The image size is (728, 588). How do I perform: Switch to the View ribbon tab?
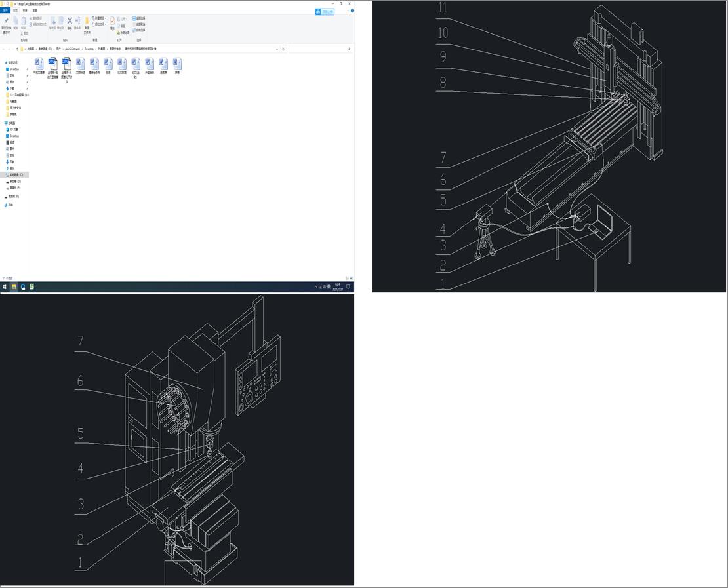coord(35,10)
